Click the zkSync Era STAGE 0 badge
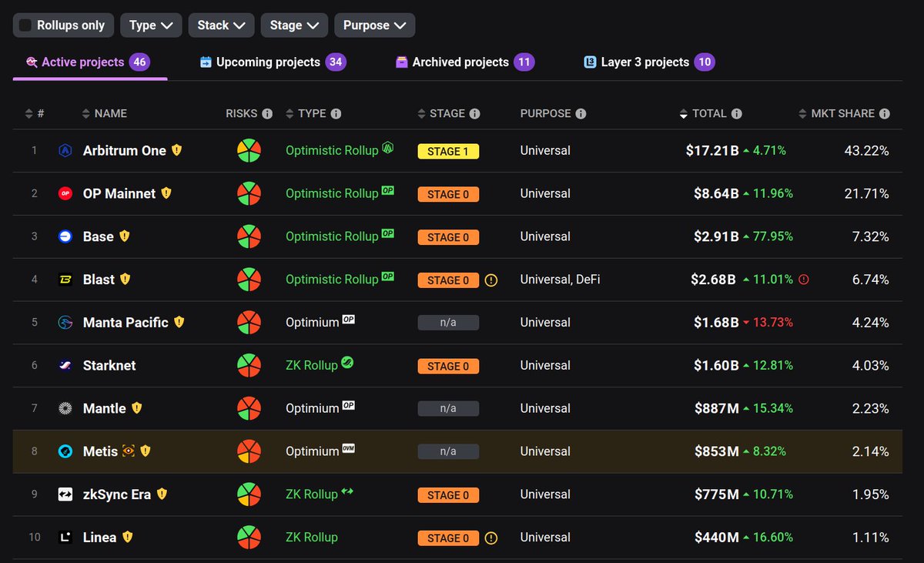This screenshot has height=563, width=924. (448, 495)
